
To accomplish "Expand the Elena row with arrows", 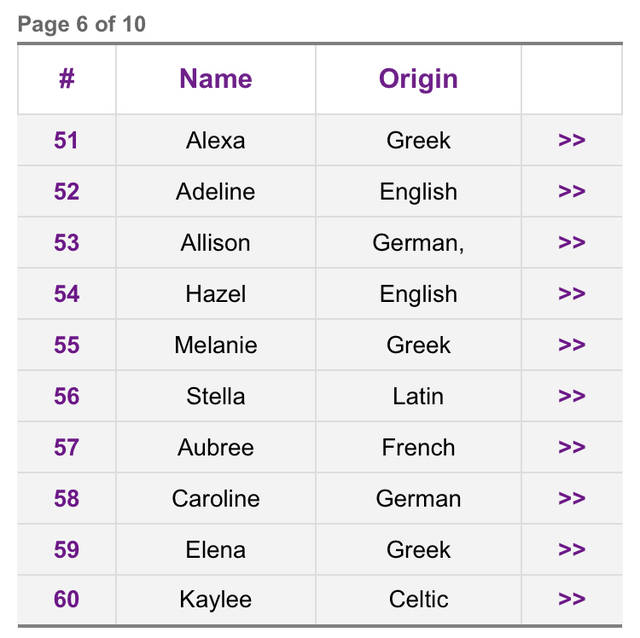I will coord(571,549).
